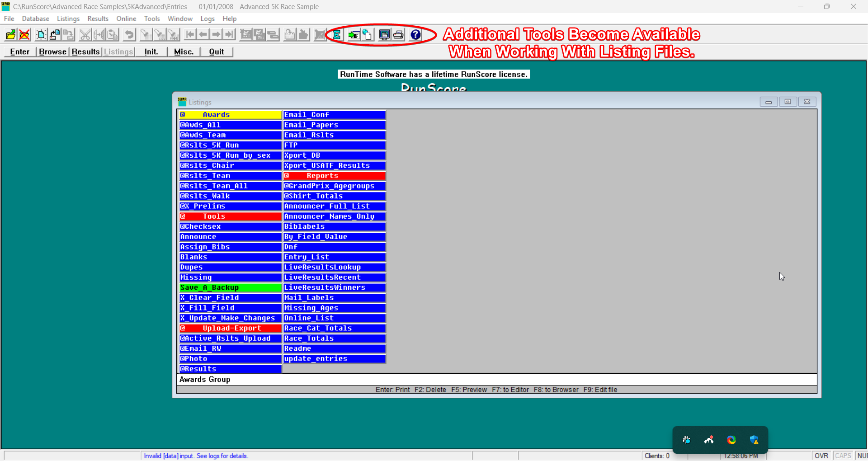Select the @Shirt_Totals listing
Screen dimensions: 868x461
[335, 196]
